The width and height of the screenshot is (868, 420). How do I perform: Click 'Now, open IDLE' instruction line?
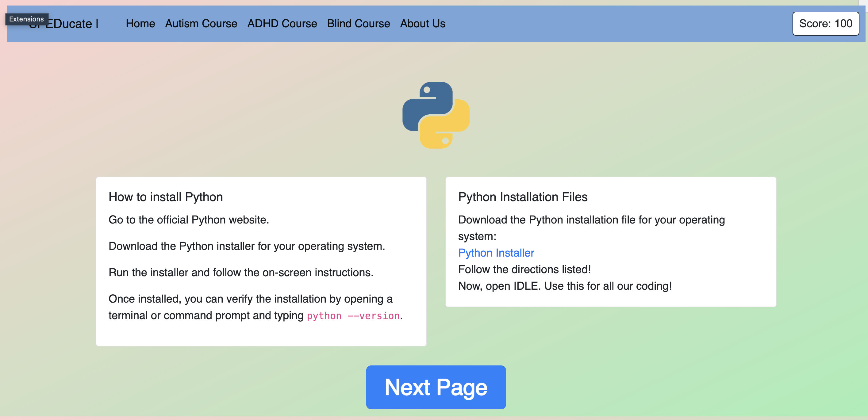click(x=564, y=286)
